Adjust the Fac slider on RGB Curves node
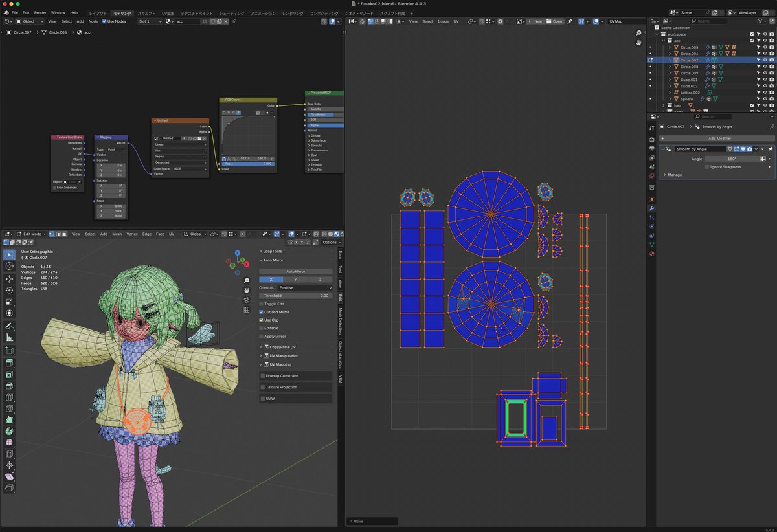Viewport: 777px width, 532px height. click(x=248, y=164)
